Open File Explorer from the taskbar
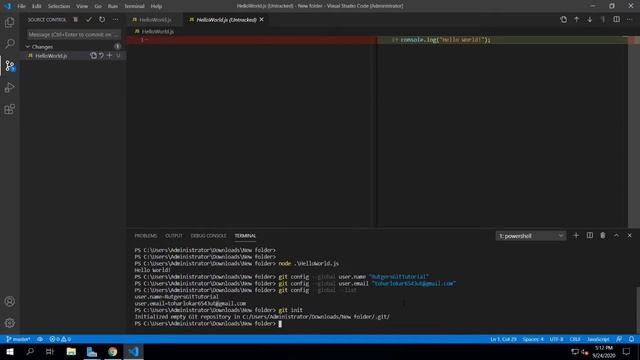Image resolution: width=640 pixels, height=360 pixels. point(71,351)
